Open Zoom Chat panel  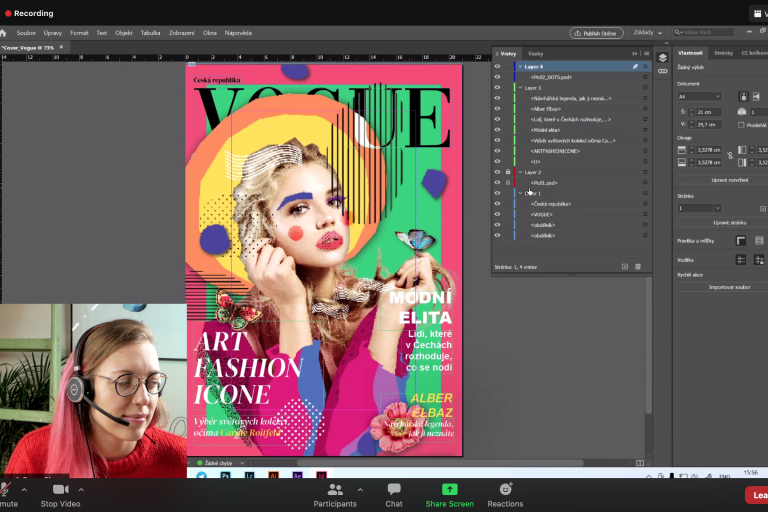[394, 494]
